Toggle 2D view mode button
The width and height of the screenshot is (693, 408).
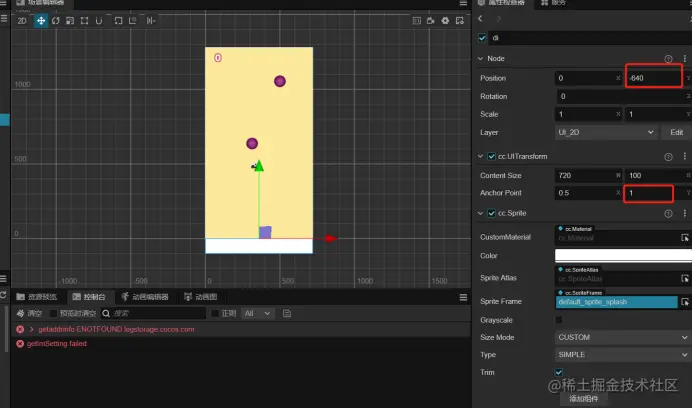pos(22,21)
